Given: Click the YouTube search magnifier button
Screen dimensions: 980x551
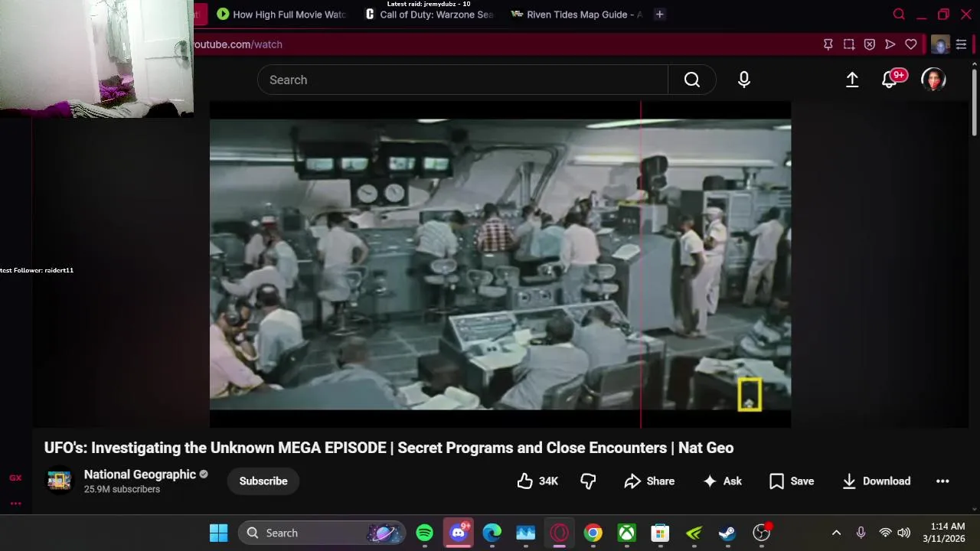Looking at the screenshot, I should 692,80.
